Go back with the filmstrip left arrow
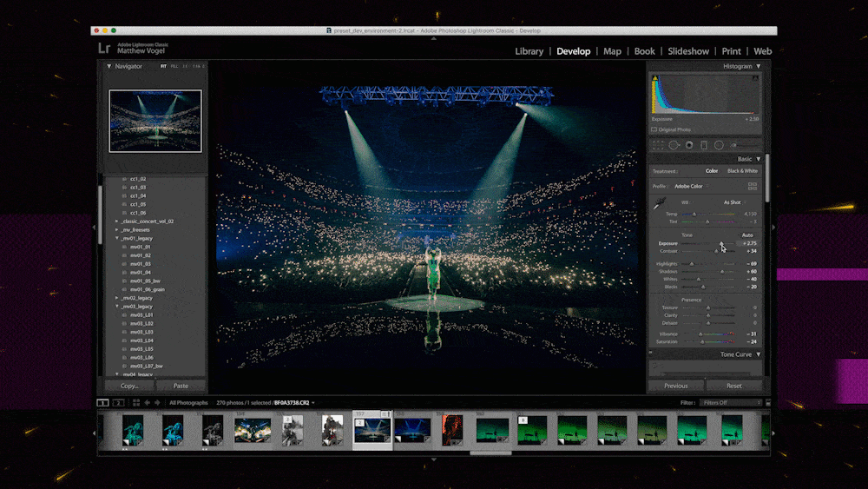 point(146,403)
